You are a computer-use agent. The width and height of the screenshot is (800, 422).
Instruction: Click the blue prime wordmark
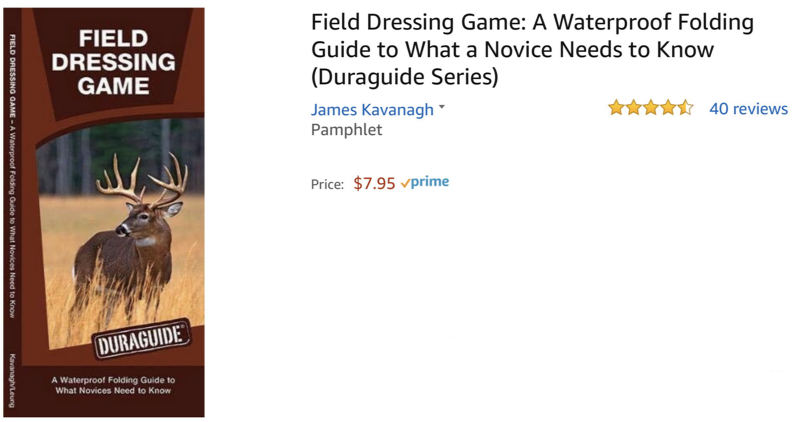[430, 182]
